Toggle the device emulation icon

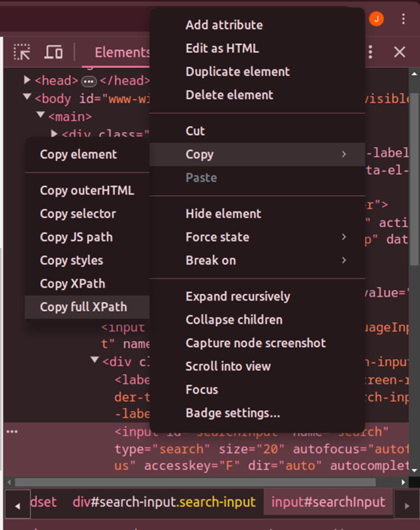pyautogui.click(x=53, y=53)
